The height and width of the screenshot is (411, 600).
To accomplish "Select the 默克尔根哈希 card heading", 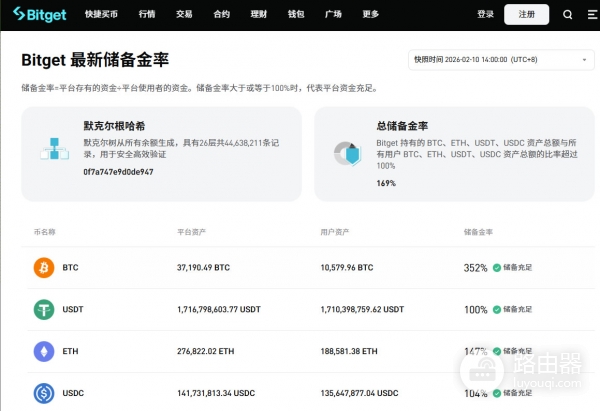I will click(x=114, y=126).
